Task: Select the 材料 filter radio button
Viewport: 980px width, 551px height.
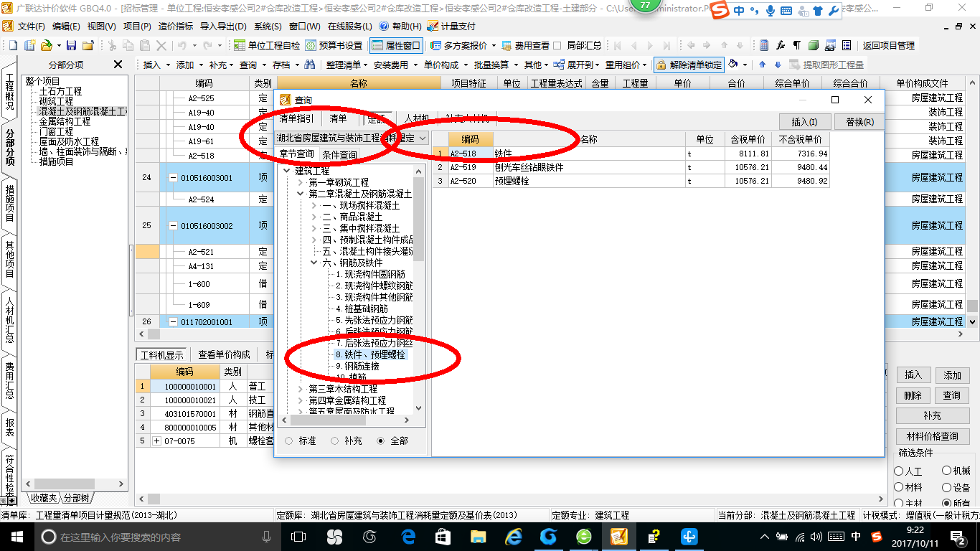Action: [x=899, y=488]
